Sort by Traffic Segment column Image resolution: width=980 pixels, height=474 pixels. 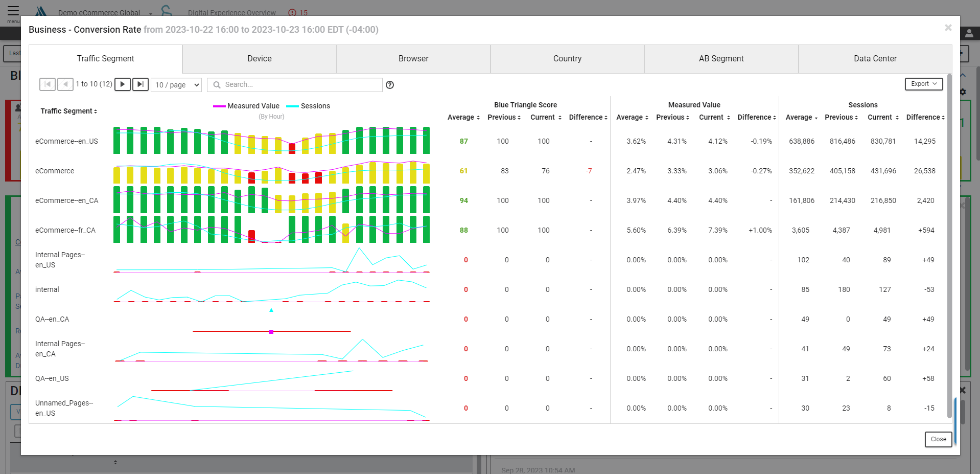[69, 111]
